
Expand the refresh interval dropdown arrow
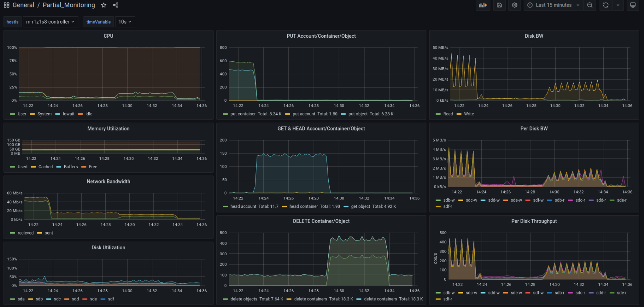coord(618,5)
